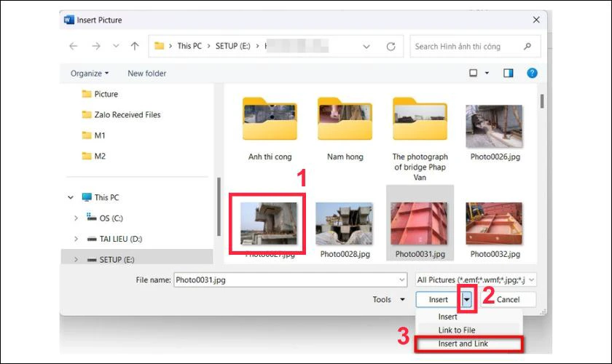Close the Insert Picture dialog
The height and width of the screenshot is (364, 612).
[536, 20]
